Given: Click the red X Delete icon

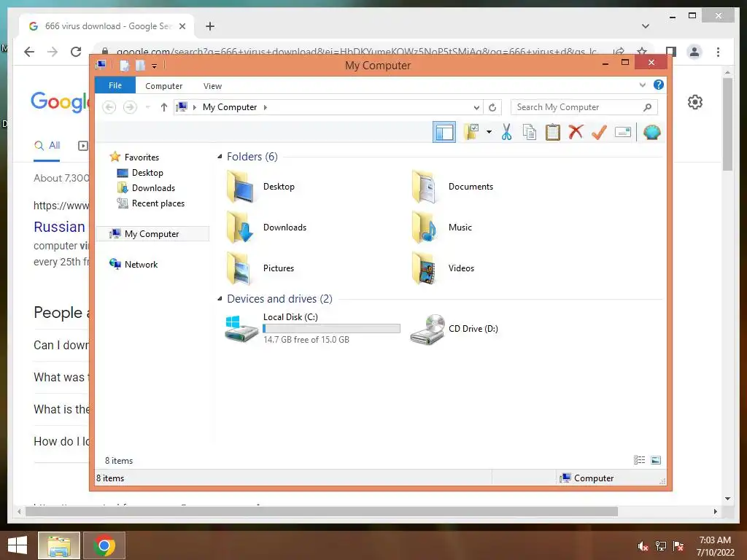Looking at the screenshot, I should pos(576,132).
